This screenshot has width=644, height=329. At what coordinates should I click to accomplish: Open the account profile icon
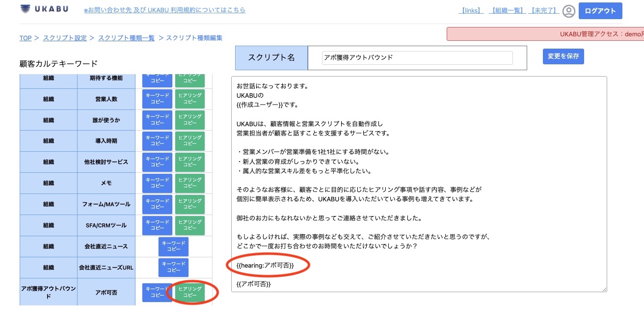click(x=569, y=11)
